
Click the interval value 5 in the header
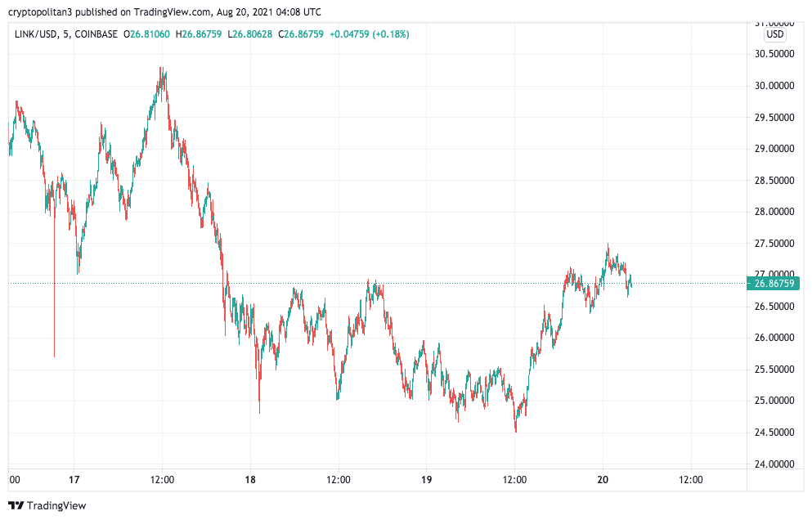[65, 34]
